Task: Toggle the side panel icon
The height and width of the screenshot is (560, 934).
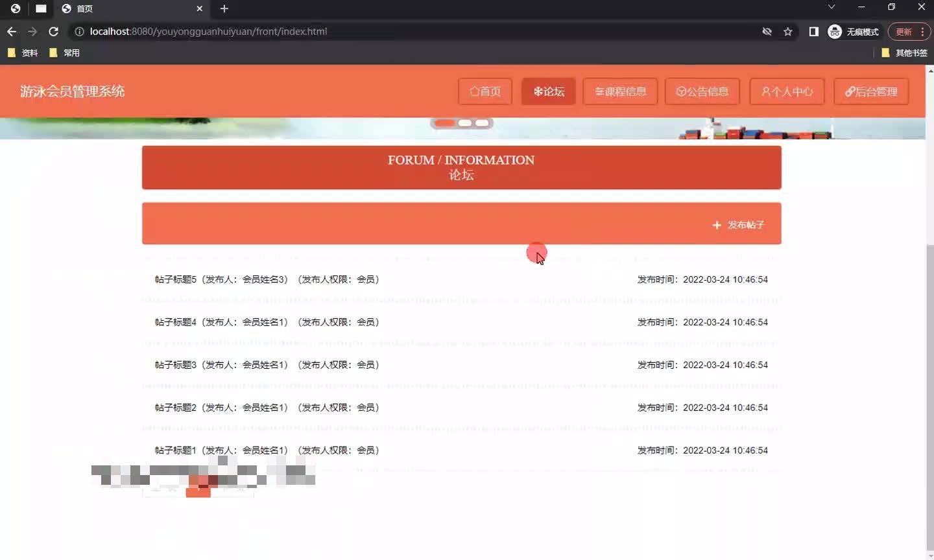Action: click(813, 31)
